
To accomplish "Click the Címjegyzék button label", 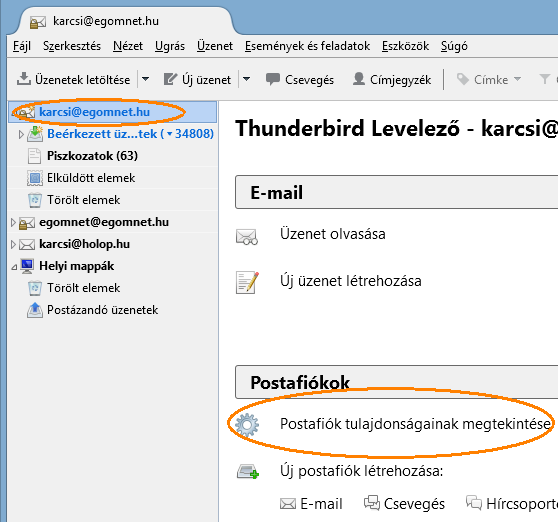I will tap(400, 79).
